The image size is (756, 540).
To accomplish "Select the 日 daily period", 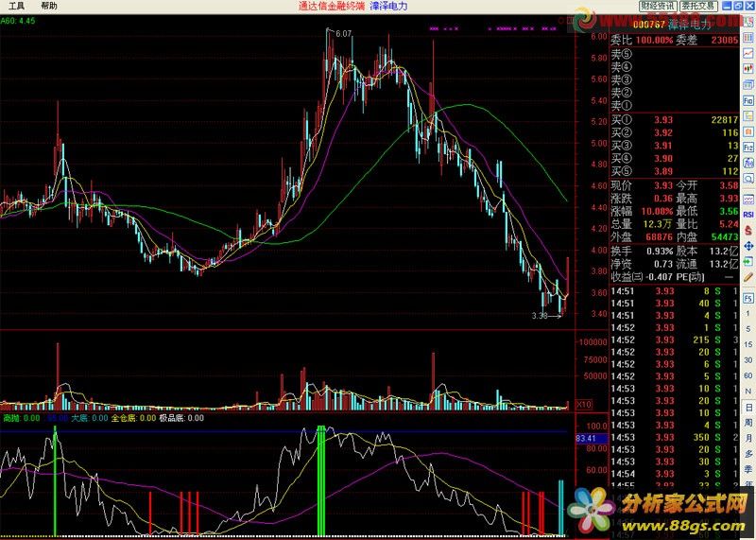I will point(748,408).
